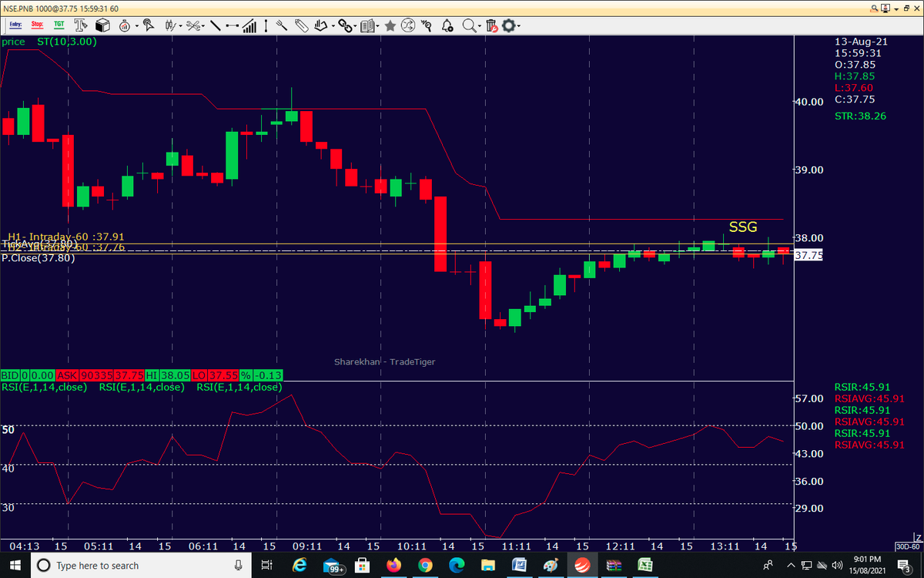
Task: Click the candlestick chart type icon
Action: 171,25
